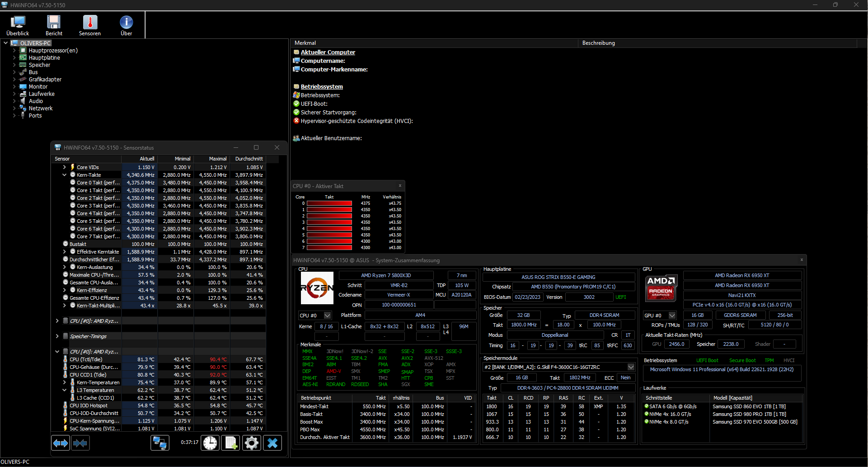Click the clock reset timer icon
868x467 pixels.
(210, 443)
